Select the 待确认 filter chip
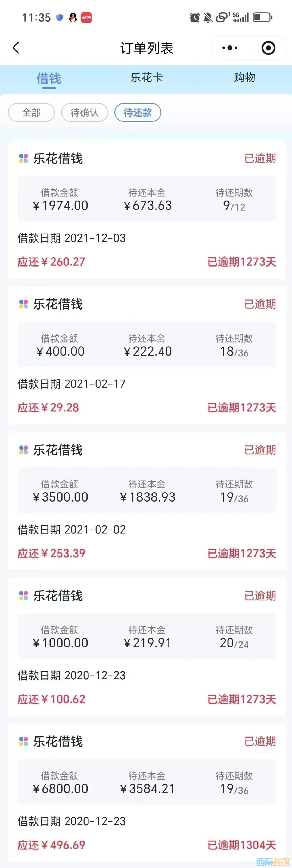The height and width of the screenshot is (868, 292). tap(85, 112)
